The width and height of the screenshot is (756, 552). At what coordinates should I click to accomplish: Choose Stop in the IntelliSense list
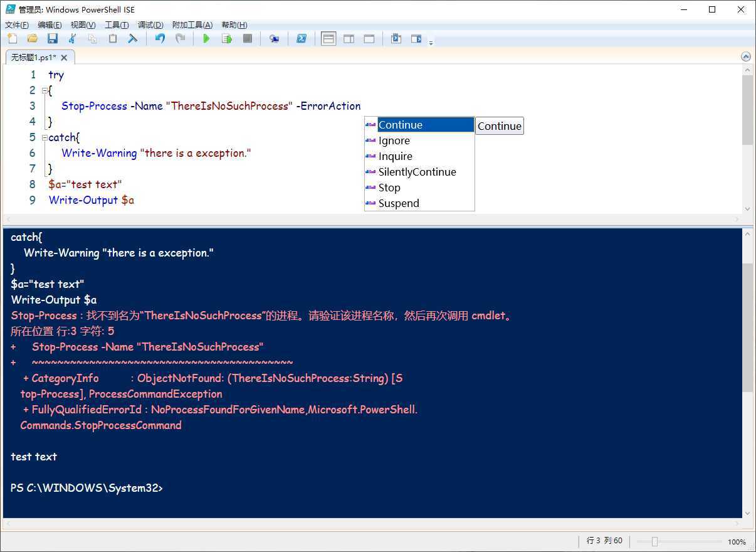coord(419,188)
